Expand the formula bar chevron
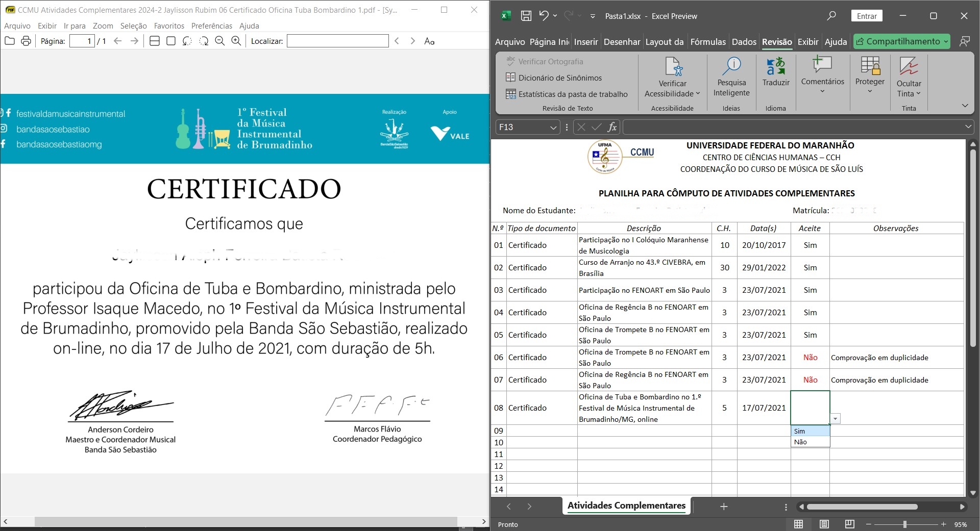The height and width of the screenshot is (531, 980). 968,127
